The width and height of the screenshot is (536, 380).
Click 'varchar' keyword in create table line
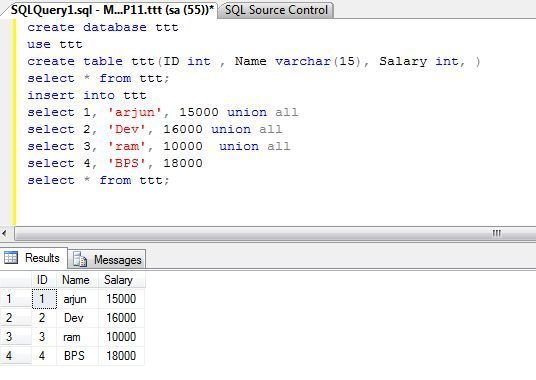(x=303, y=62)
